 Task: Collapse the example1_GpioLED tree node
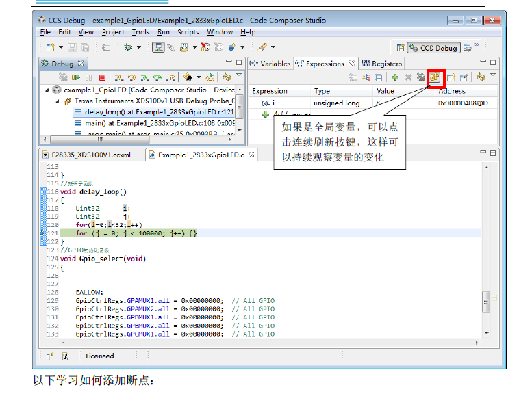tap(47, 90)
